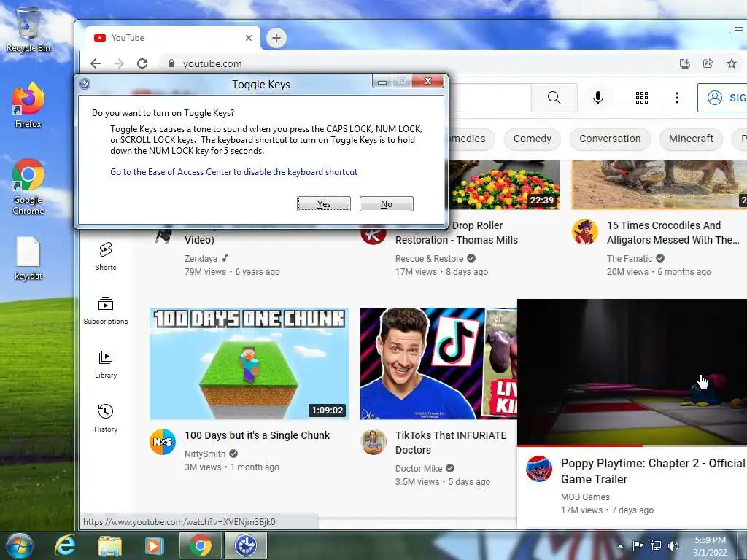Screen dimensions: 747x560
Task: Open the Google Chrome desktop shortcut
Action: tap(28, 186)
